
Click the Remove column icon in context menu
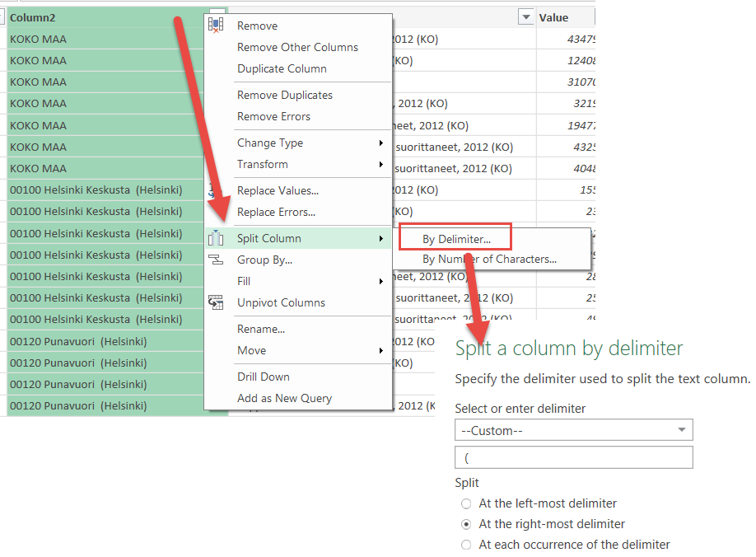tap(216, 26)
